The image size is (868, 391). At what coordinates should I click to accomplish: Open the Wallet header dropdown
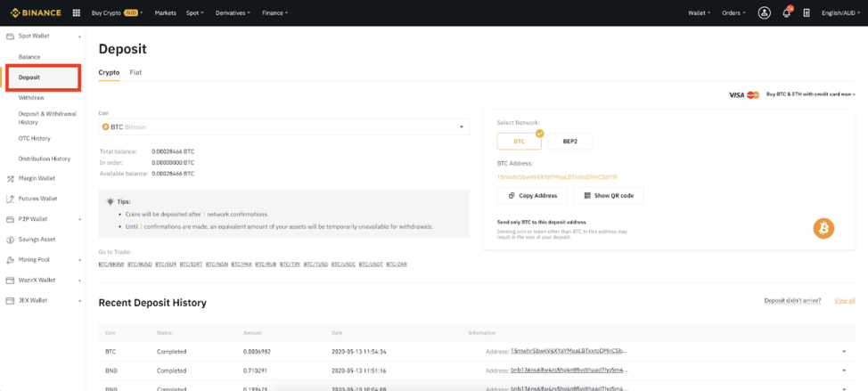point(700,12)
